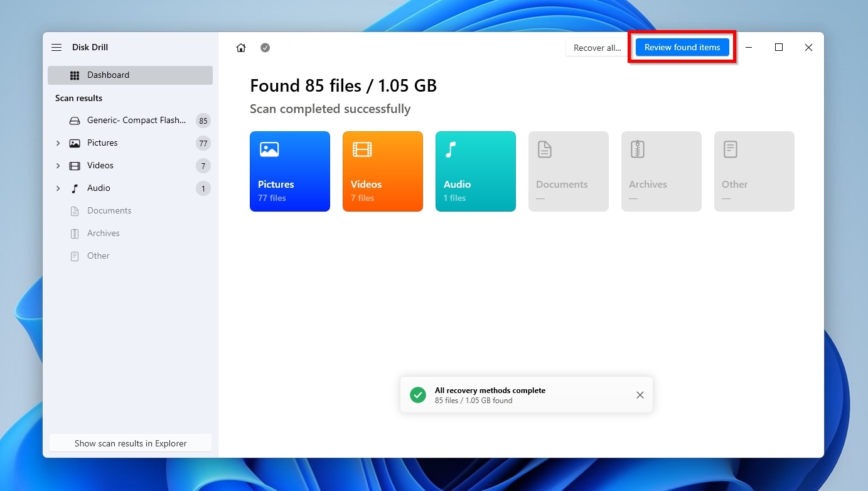
Task: Select Documents label in scan results
Action: 109,211
